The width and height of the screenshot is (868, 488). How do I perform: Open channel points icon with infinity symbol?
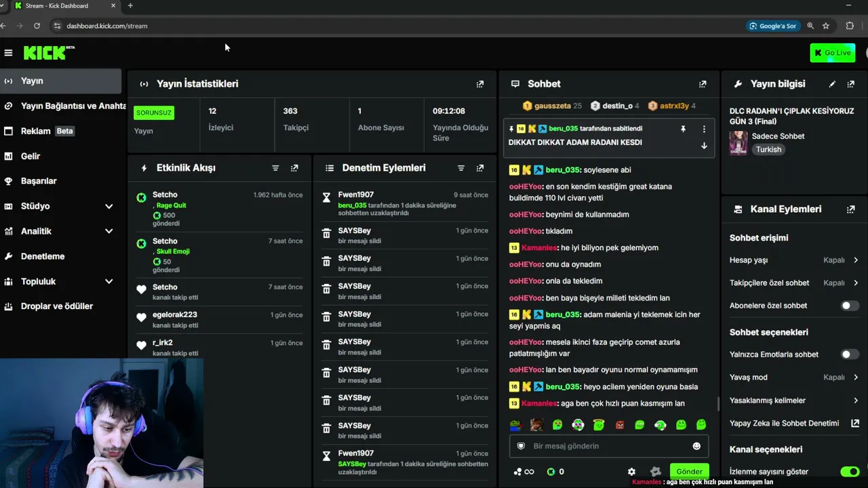[x=524, y=472]
